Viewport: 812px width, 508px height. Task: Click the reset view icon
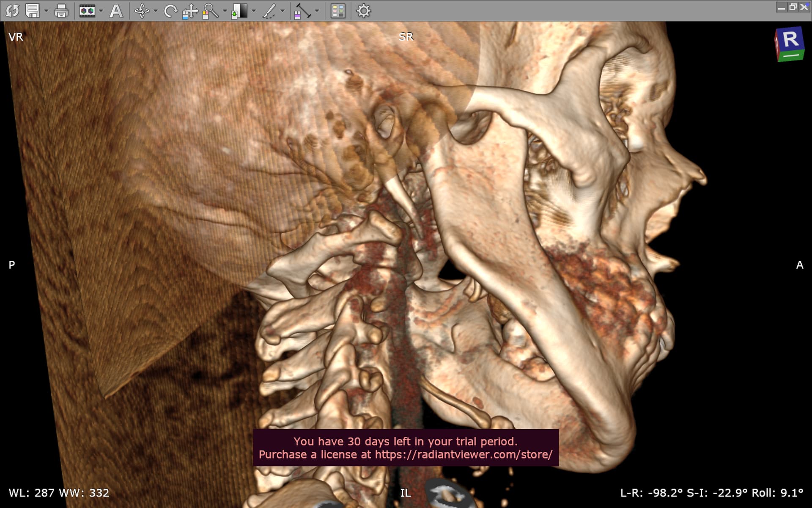point(12,11)
